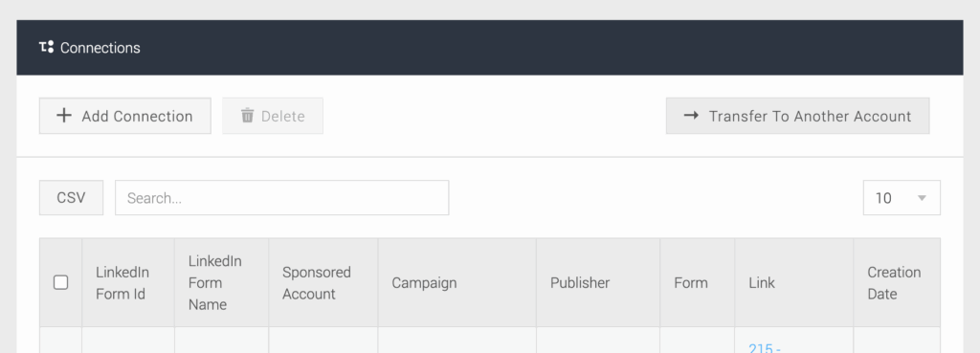Click the Add Connection button
980x353 pixels.
click(x=125, y=116)
